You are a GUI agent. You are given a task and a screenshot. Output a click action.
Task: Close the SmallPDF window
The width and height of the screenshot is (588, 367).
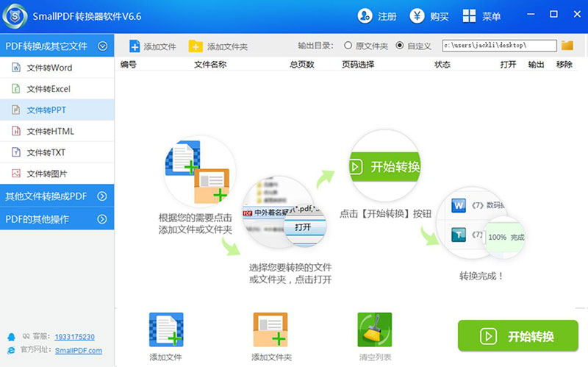[577, 14]
